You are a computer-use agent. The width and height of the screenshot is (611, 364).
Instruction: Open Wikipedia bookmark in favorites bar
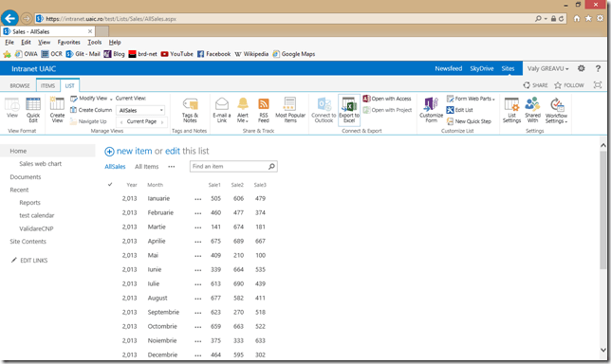[251, 54]
